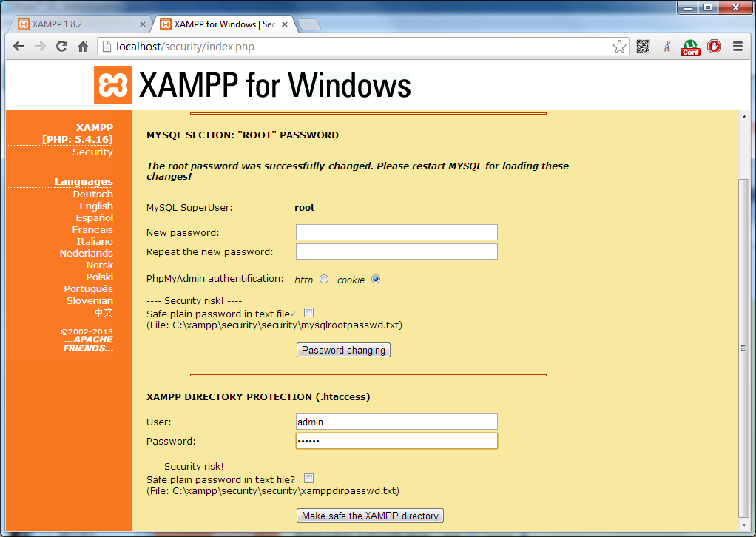Click the Repeat the new password field
756x537 pixels.
coord(396,251)
